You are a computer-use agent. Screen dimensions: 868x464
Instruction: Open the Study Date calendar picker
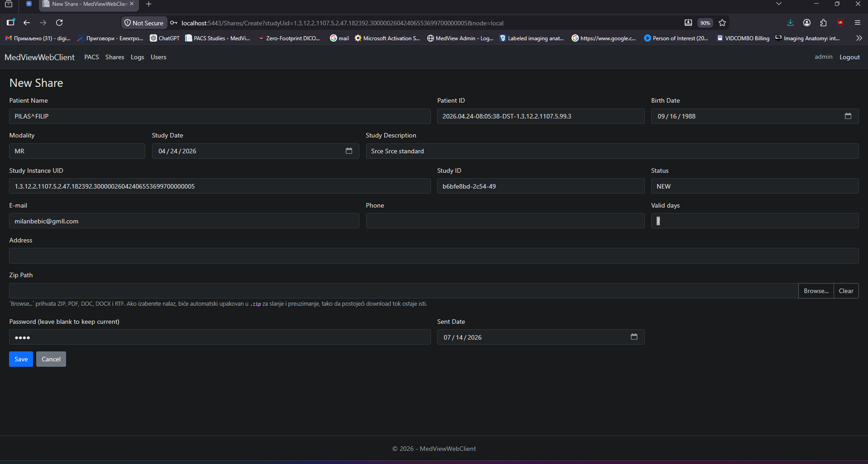point(348,151)
